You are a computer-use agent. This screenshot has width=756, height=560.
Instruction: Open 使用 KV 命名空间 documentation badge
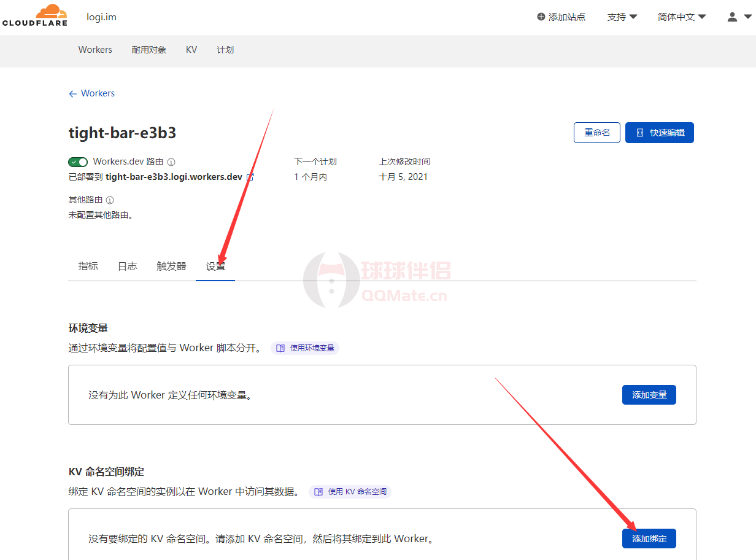coord(350,492)
